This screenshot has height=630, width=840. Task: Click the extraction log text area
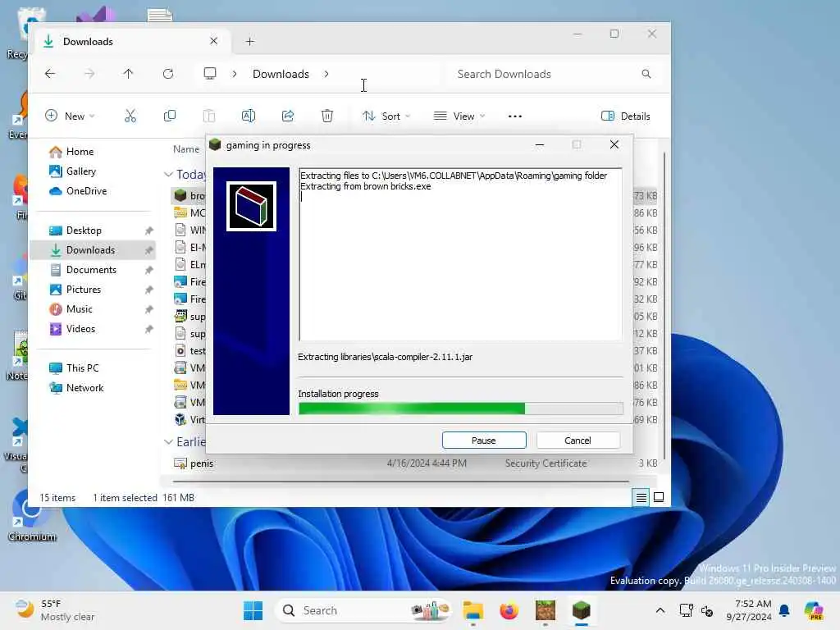point(461,254)
